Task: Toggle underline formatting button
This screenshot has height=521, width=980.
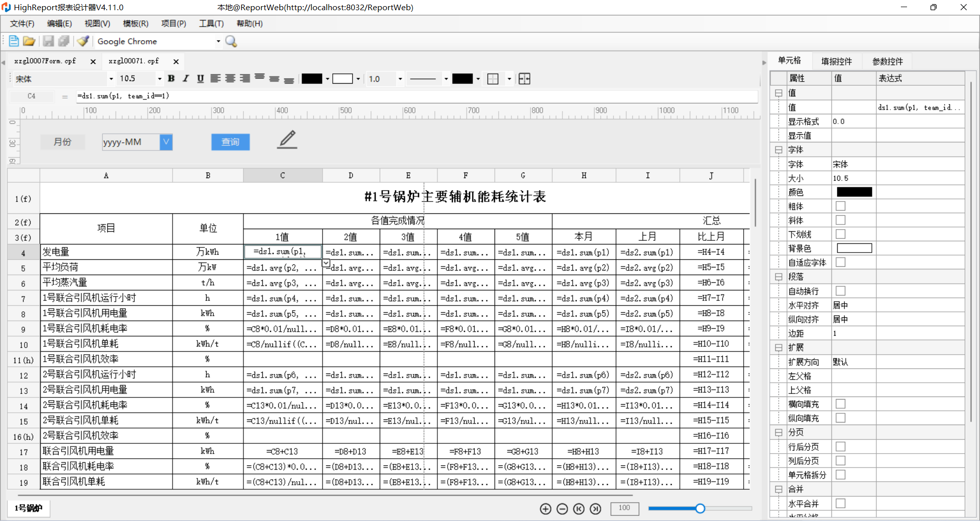Action: 201,79
